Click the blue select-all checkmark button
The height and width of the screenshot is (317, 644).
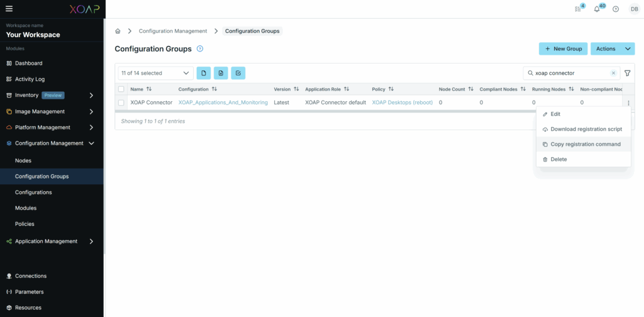point(238,73)
